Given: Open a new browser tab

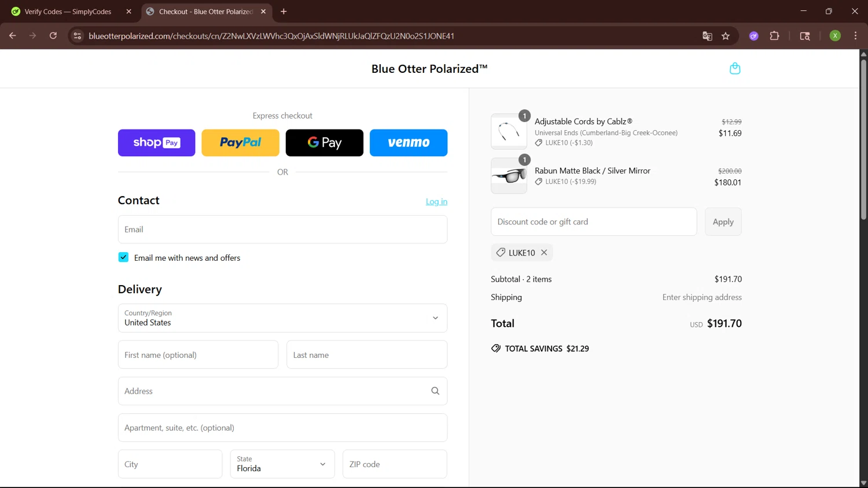Looking at the screenshot, I should coord(284,12).
